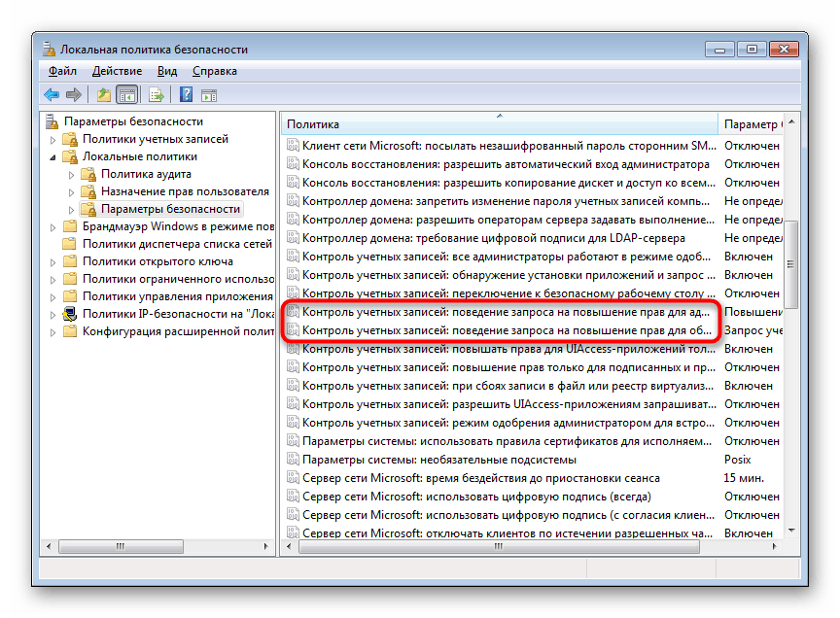Expand the Политики открытого ключа node
840x618 pixels.
[51, 261]
